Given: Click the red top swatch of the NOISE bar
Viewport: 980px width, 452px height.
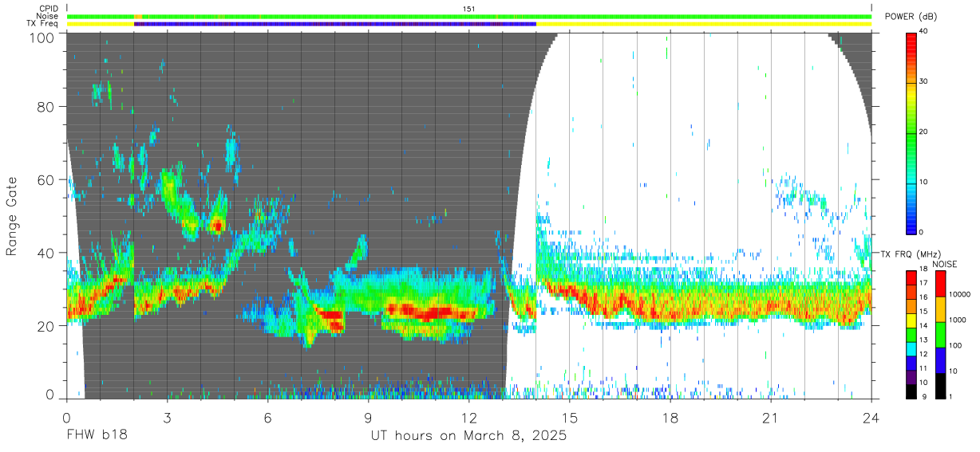Looking at the screenshot, I should pos(939,284).
